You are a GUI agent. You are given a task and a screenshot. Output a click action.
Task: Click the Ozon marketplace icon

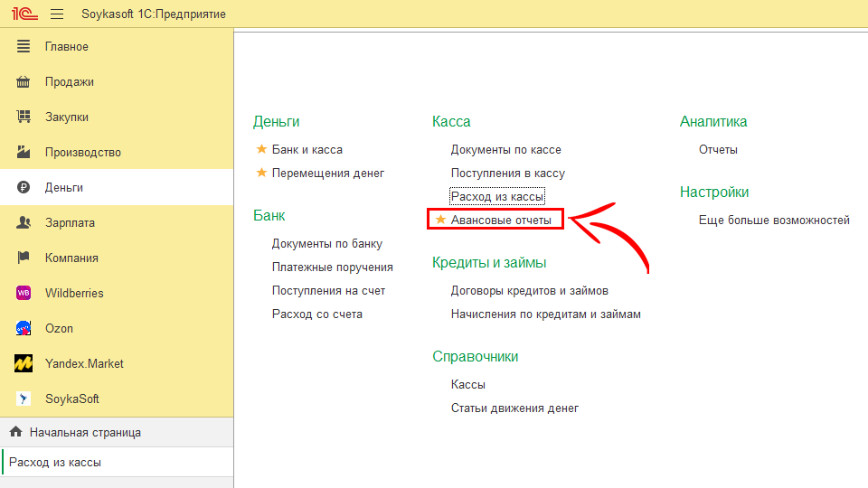24,328
